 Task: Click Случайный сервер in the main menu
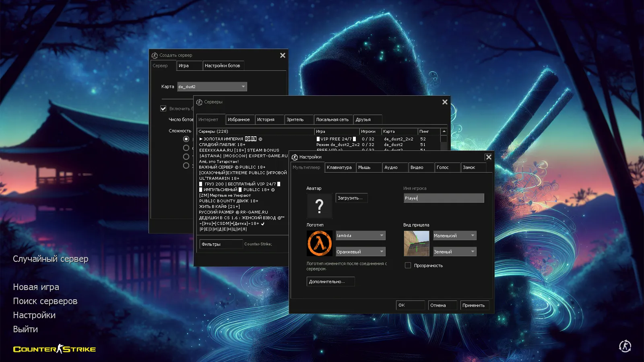click(x=50, y=259)
